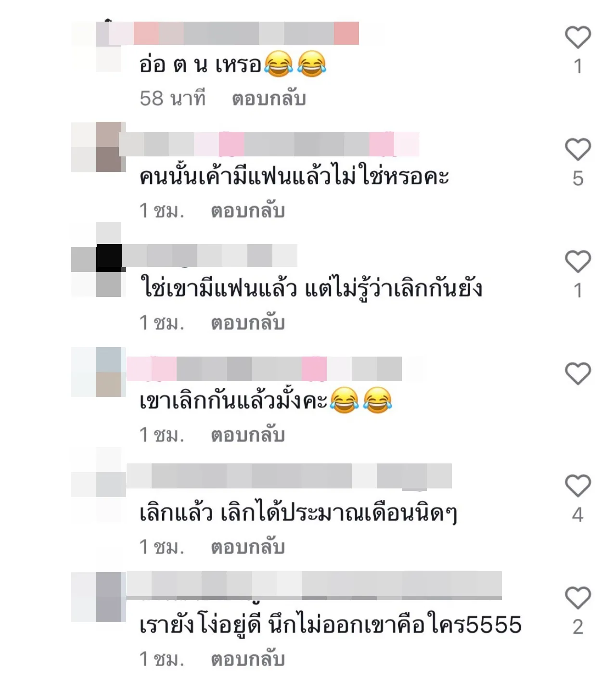This screenshot has width=616, height=679.
Task: Like the comment 'เรายังโง่อยู่ดี นึกไม่ออก'
Action: 577,598
